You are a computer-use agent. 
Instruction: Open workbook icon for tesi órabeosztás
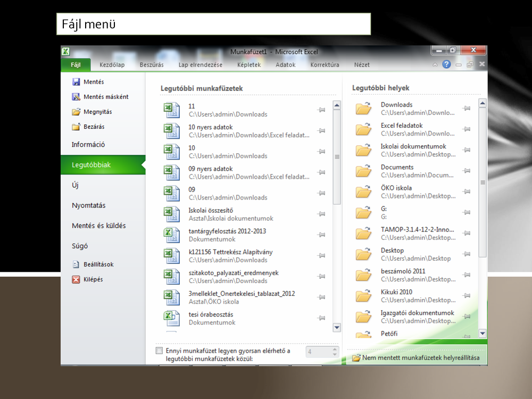pos(172,318)
